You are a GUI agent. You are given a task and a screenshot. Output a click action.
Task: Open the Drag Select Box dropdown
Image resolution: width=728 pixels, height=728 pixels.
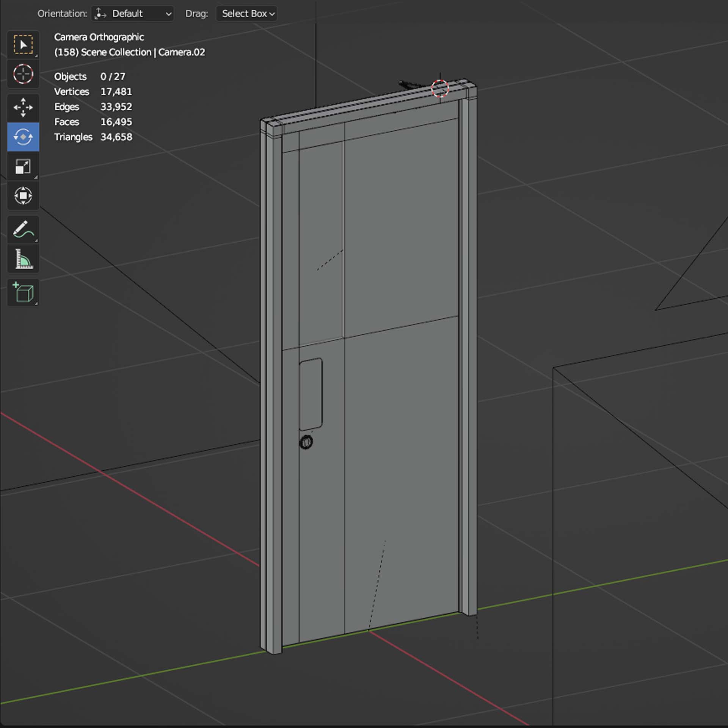click(246, 14)
